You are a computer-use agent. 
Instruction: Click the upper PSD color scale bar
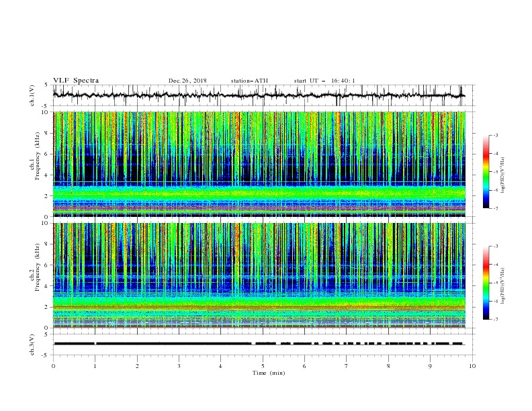click(486, 172)
